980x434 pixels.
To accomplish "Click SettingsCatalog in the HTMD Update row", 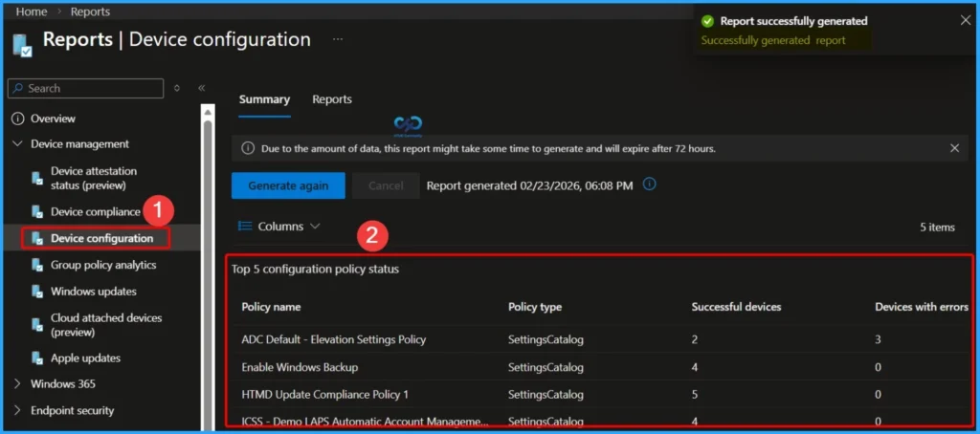I will click(546, 395).
